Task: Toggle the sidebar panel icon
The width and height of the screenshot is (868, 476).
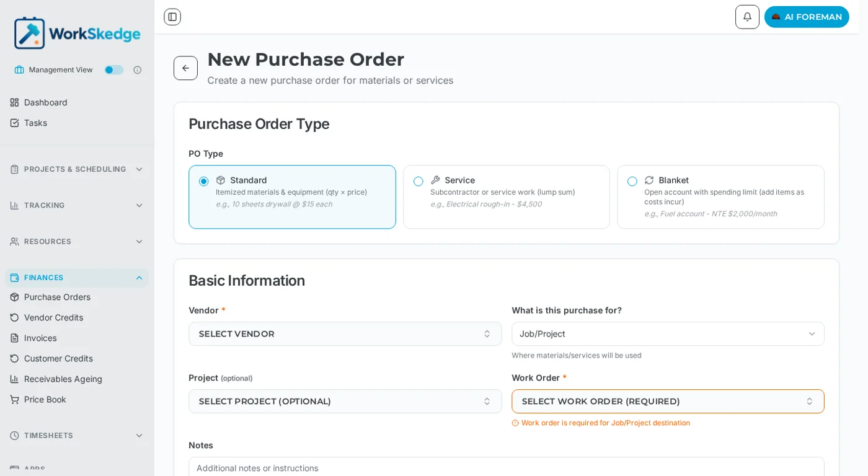Action: pos(172,17)
